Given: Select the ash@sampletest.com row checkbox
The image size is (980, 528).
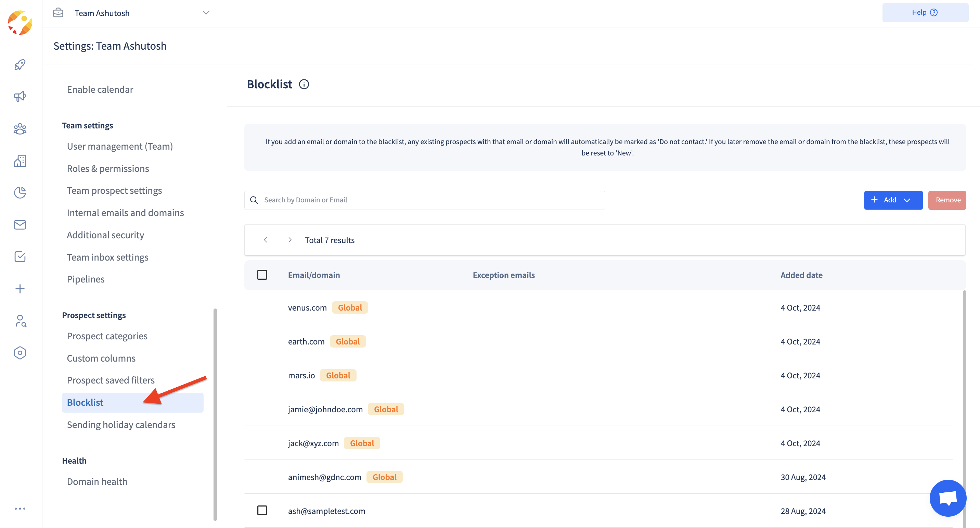Looking at the screenshot, I should click(262, 510).
